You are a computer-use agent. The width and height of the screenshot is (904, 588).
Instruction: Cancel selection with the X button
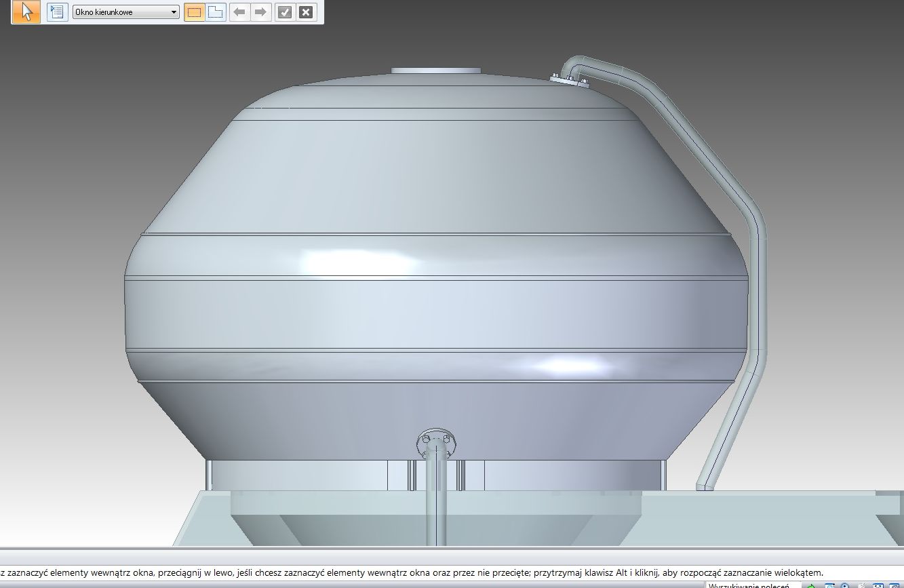(306, 12)
